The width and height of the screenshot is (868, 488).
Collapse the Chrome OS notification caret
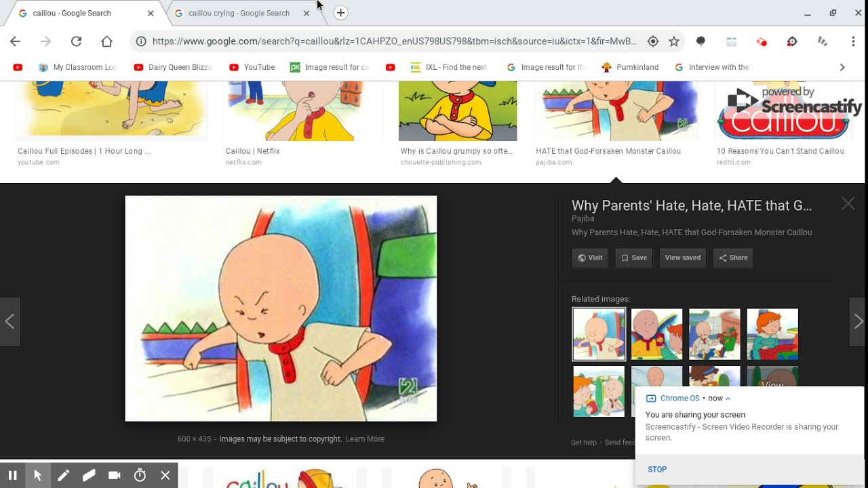click(728, 399)
